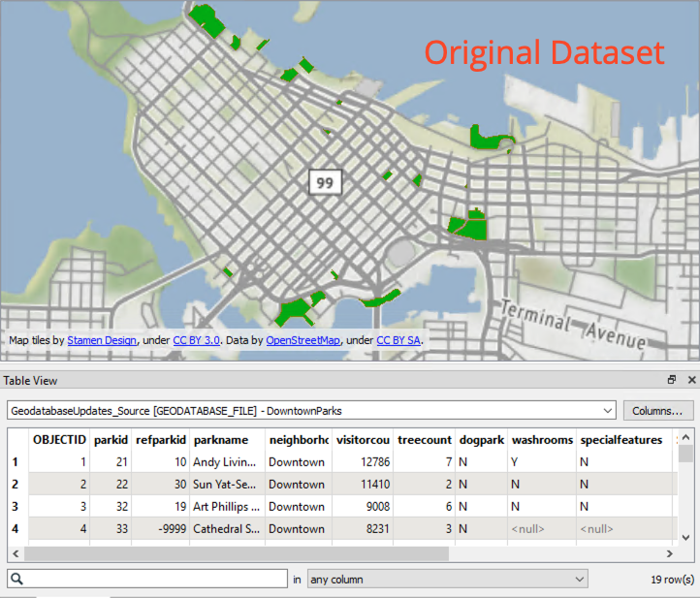Viewport: 700px width, 598px height.
Task: Click horizontal scrollbar left arrow
Action: (16, 554)
